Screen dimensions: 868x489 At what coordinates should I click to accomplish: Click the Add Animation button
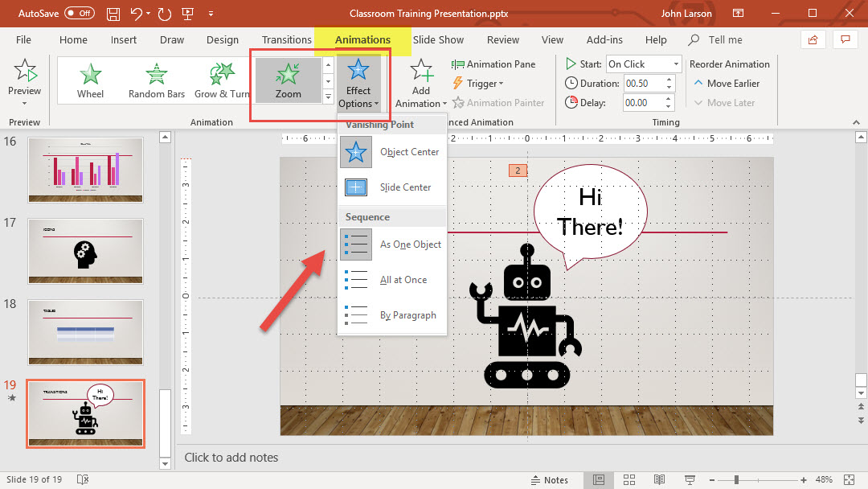420,84
